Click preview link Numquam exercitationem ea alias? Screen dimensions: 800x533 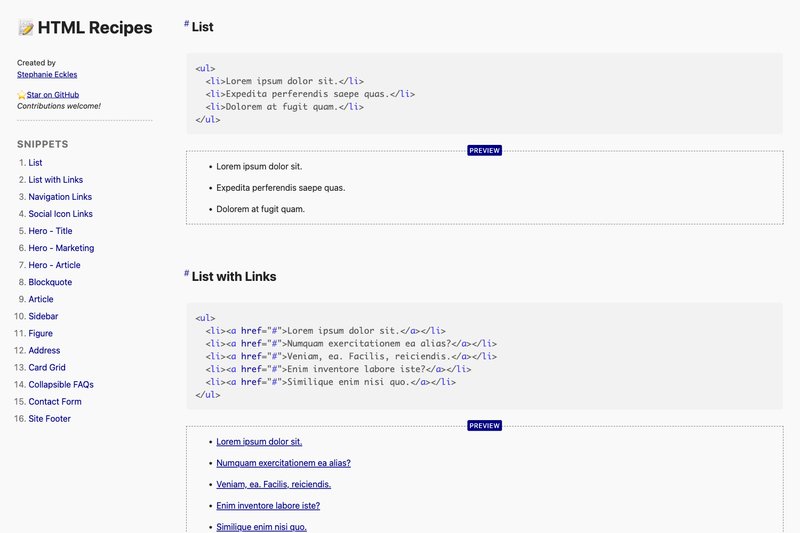tap(284, 463)
